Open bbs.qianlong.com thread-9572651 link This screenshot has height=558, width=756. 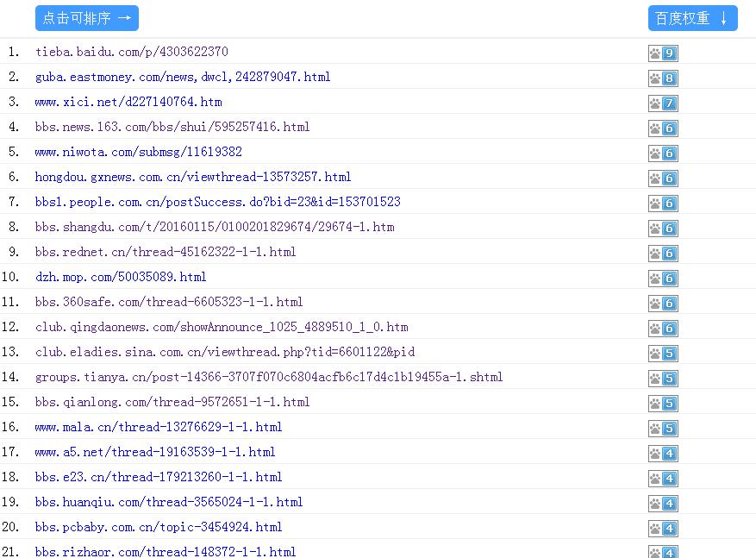172,402
